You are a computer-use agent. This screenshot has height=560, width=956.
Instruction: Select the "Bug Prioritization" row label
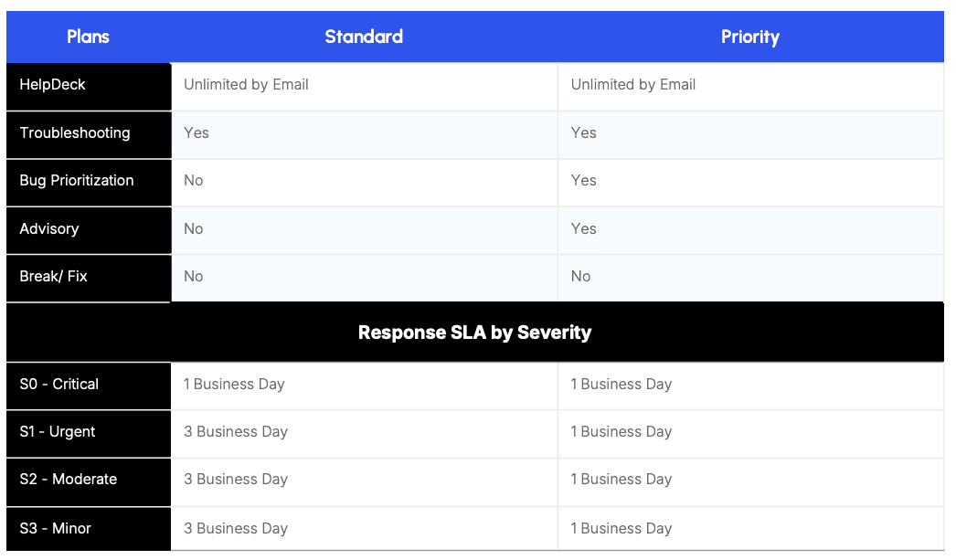coord(77,181)
